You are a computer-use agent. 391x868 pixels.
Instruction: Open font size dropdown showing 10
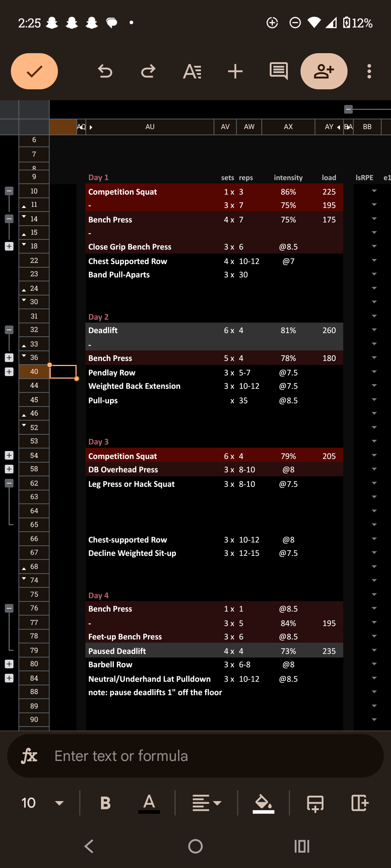pyautogui.click(x=42, y=803)
